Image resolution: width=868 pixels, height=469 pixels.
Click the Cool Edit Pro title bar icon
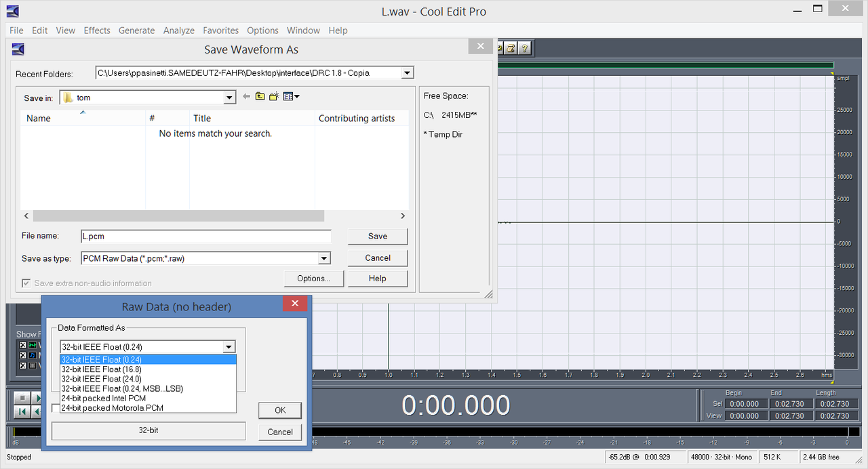(12, 11)
